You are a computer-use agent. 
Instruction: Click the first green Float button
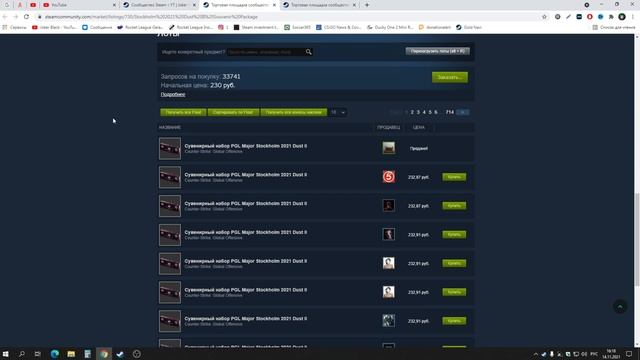183,112
